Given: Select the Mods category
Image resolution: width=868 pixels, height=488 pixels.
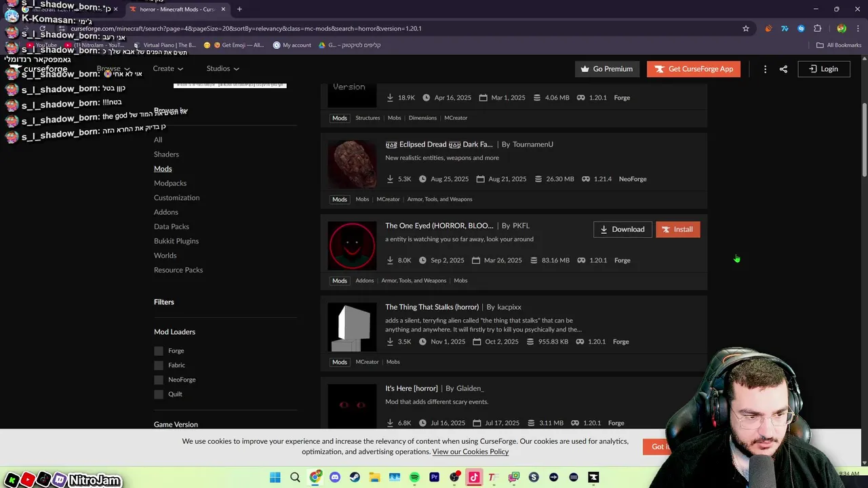Looking at the screenshot, I should click(163, 169).
